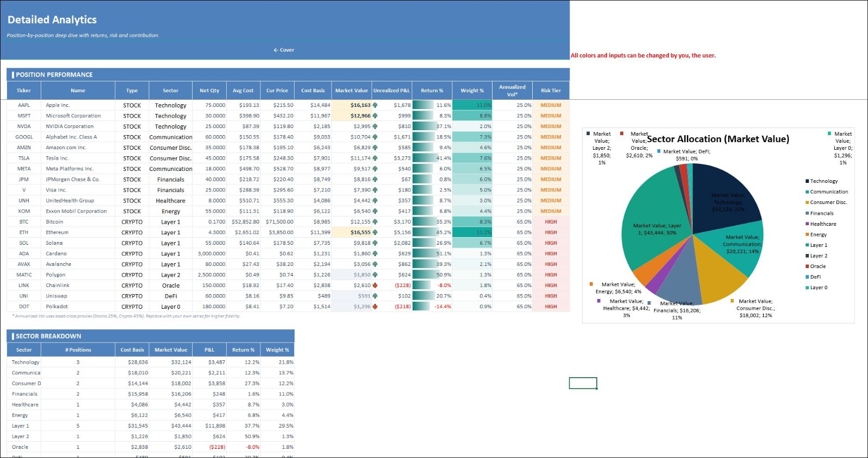Click green up arrow icon in GOOGL row
Image resolution: width=868 pixels, height=458 pixels.
click(375, 137)
